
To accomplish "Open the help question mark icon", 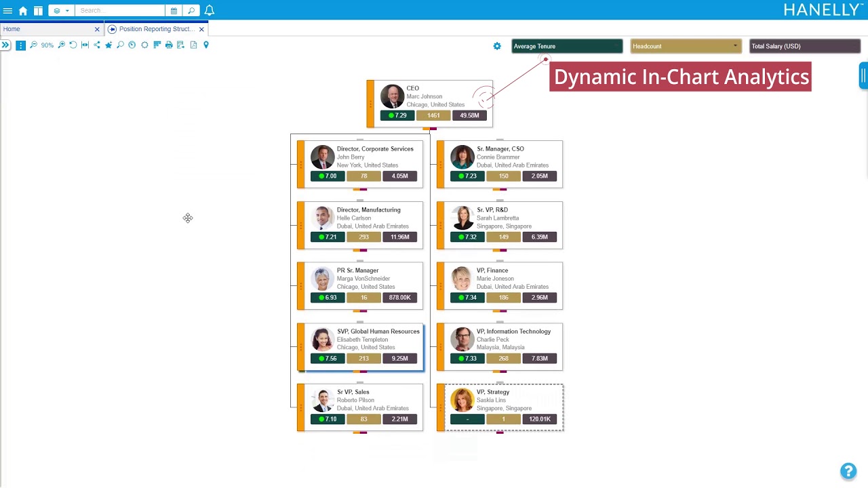I will [848, 471].
